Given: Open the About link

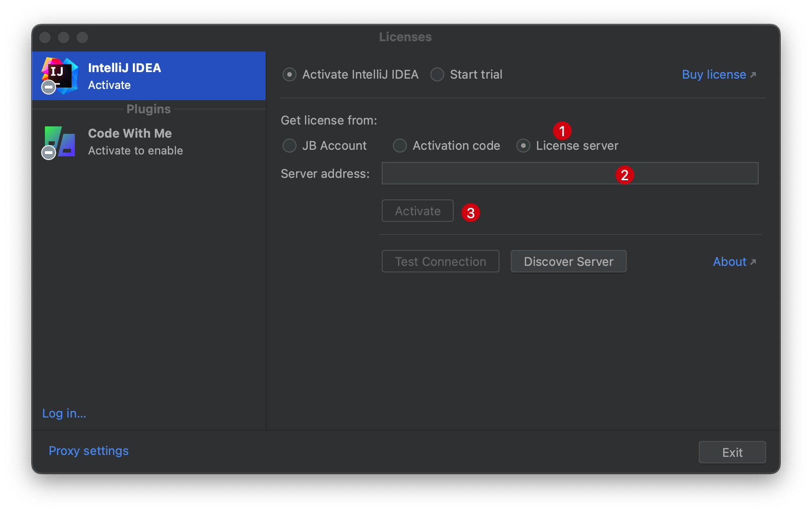Looking at the screenshot, I should click(734, 262).
